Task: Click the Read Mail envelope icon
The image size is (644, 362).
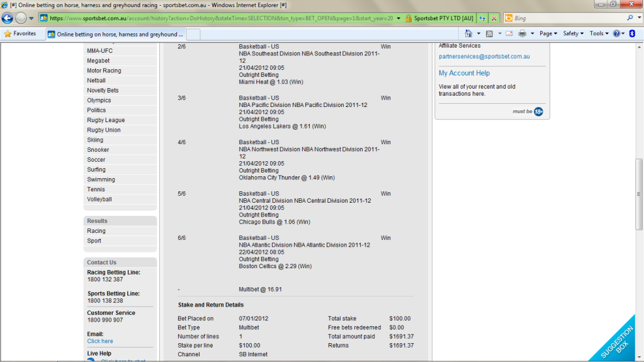Action: click(x=509, y=34)
